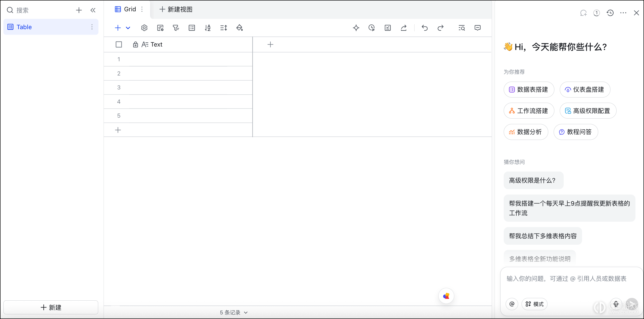Image resolution: width=644 pixels, height=319 pixels.
Task: Open the Table item options menu
Action: 92,27
